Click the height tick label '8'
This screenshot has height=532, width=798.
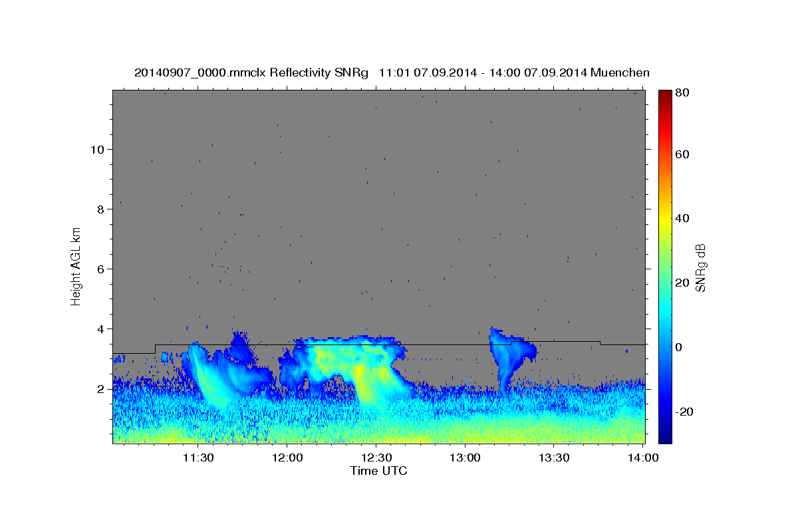tap(101, 209)
